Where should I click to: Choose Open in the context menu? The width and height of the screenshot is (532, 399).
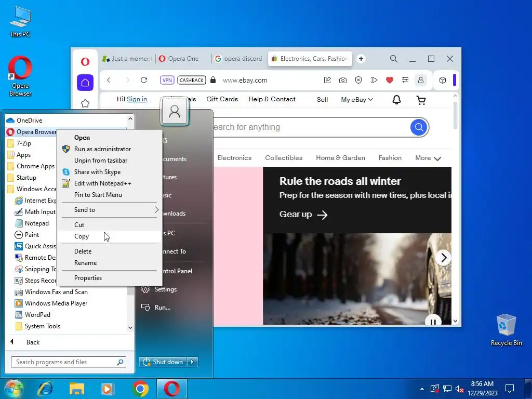coord(109,137)
